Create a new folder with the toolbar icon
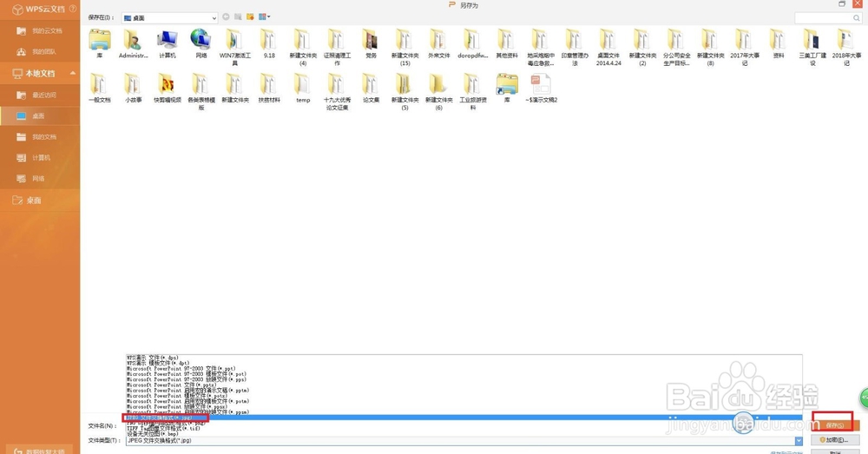868x454 pixels. 250,17
